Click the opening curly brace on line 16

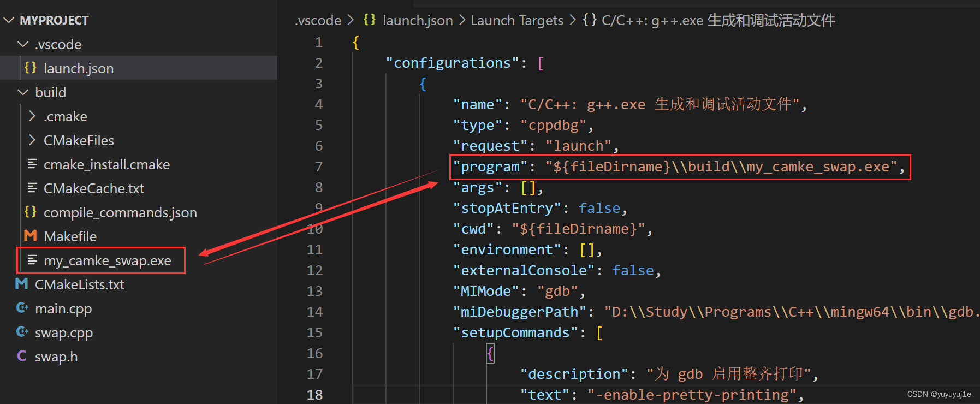[x=490, y=354]
